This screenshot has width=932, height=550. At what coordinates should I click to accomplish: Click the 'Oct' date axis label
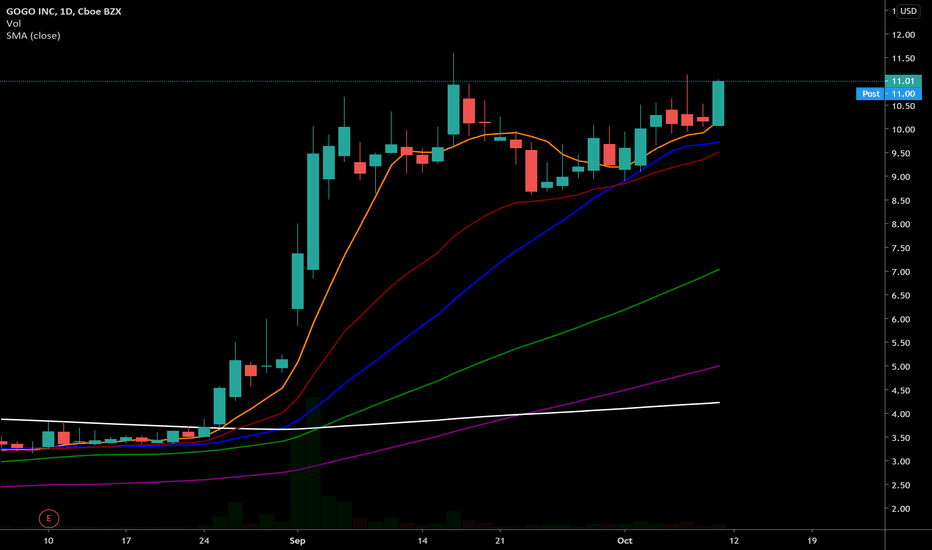coord(625,540)
